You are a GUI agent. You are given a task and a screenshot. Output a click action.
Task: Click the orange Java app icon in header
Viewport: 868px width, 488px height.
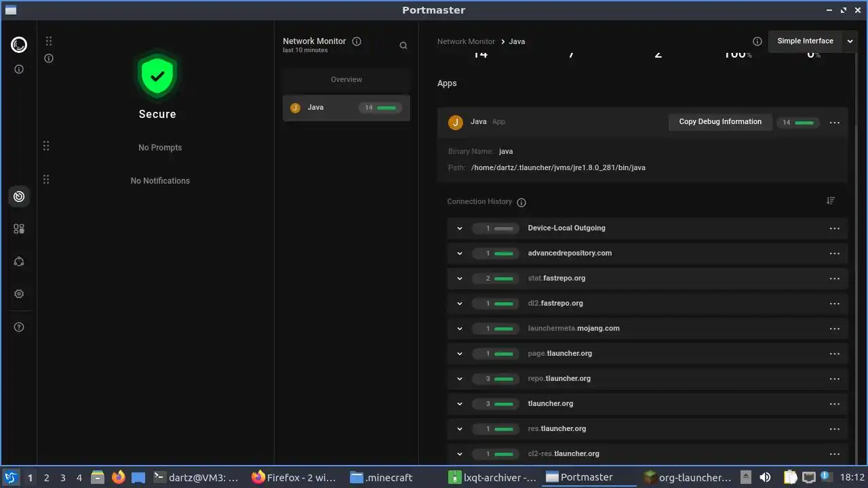(x=456, y=122)
